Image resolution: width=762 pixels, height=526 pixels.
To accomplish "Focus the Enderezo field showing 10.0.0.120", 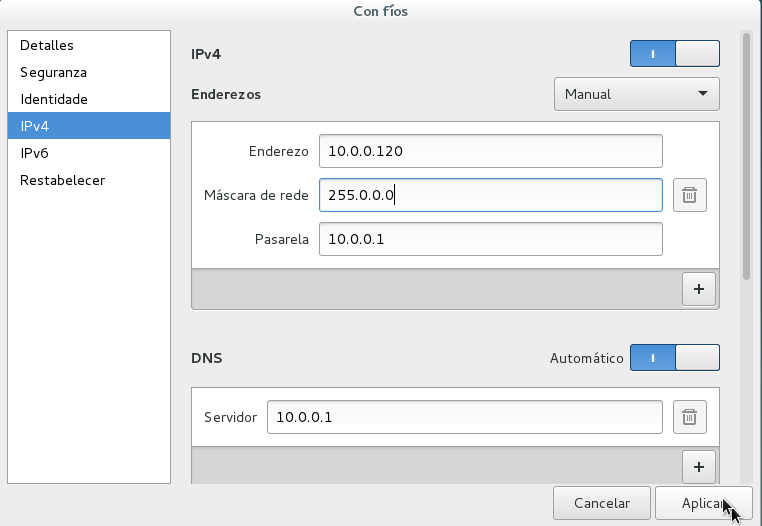I will (x=491, y=151).
